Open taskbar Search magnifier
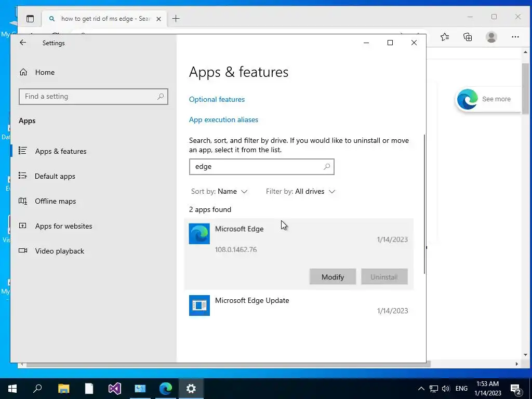The height and width of the screenshot is (399, 532). tap(37, 389)
